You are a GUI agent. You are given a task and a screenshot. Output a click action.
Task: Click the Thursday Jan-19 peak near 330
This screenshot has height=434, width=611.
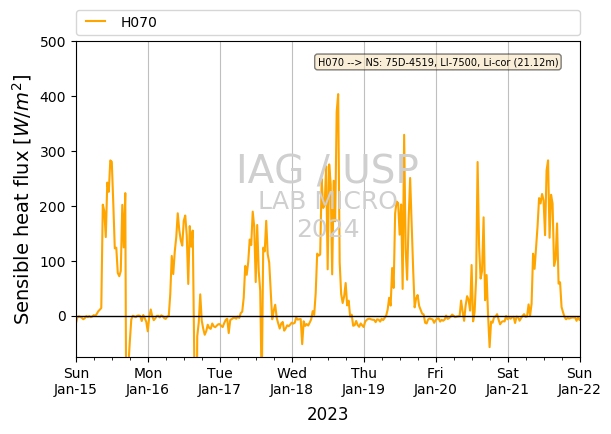404,135
